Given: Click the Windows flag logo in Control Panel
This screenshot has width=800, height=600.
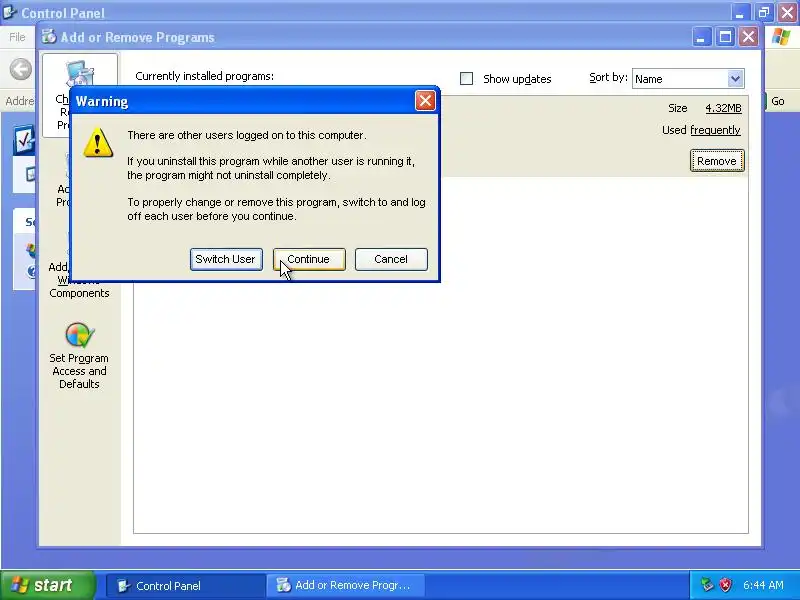Looking at the screenshot, I should (x=781, y=37).
